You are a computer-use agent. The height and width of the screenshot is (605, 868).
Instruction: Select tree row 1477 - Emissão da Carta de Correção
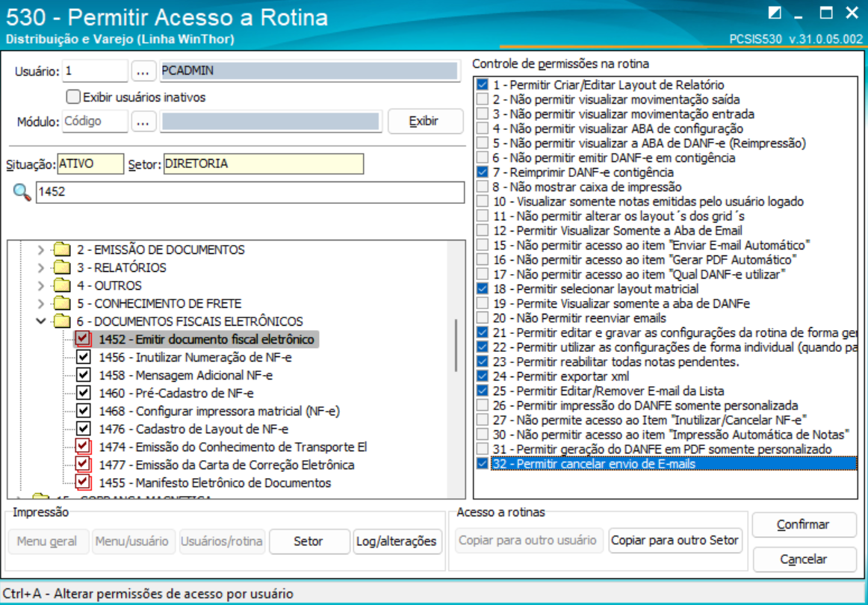[x=226, y=465]
